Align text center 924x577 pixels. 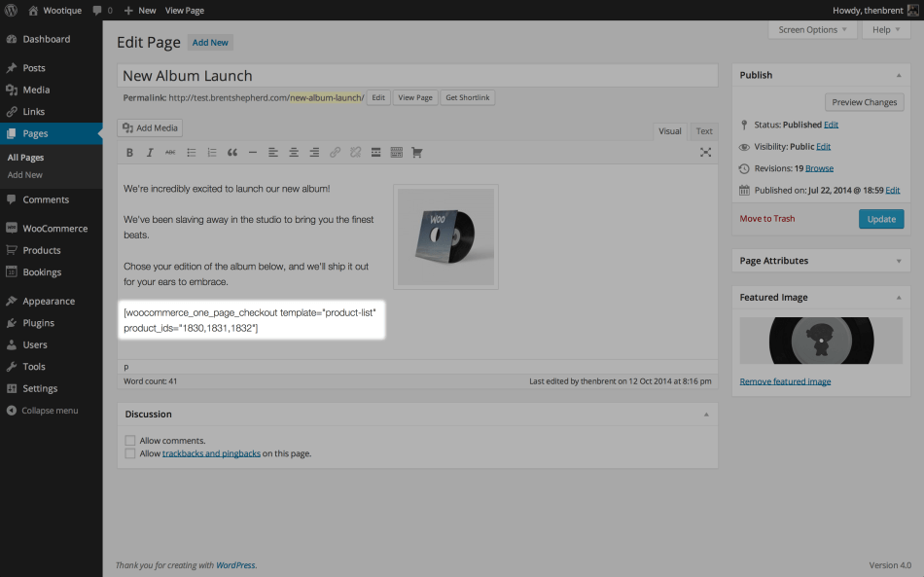294,153
